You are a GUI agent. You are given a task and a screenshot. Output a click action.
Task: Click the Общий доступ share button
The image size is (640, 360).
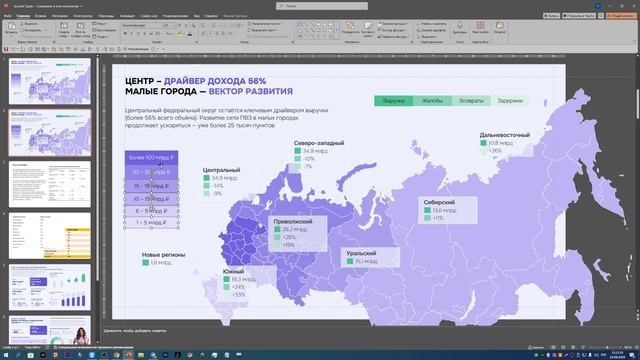[x=621, y=16]
